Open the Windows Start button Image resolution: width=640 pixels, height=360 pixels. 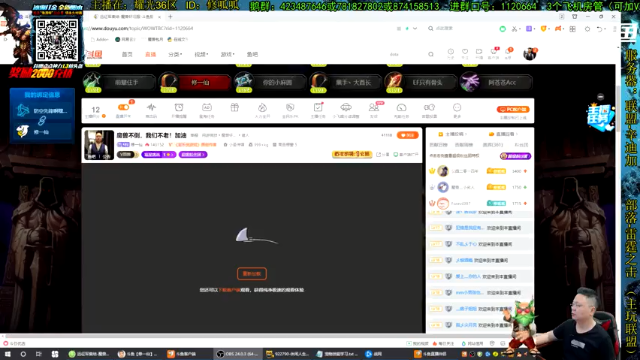[x=7, y=354]
